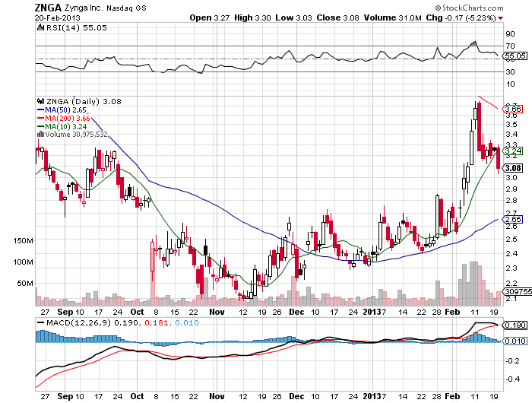Click the -0.4 label on MACD axis

(512, 379)
